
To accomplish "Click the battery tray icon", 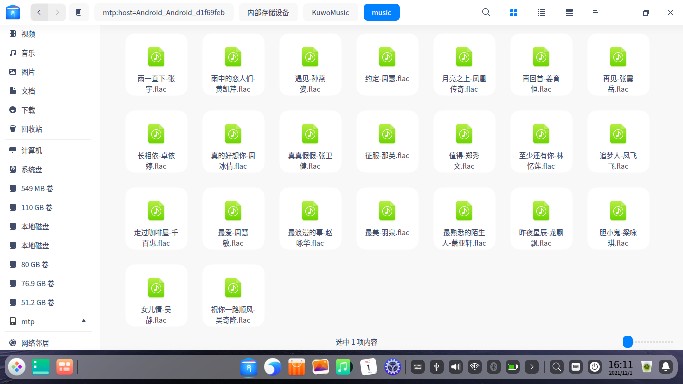I will pos(513,367).
